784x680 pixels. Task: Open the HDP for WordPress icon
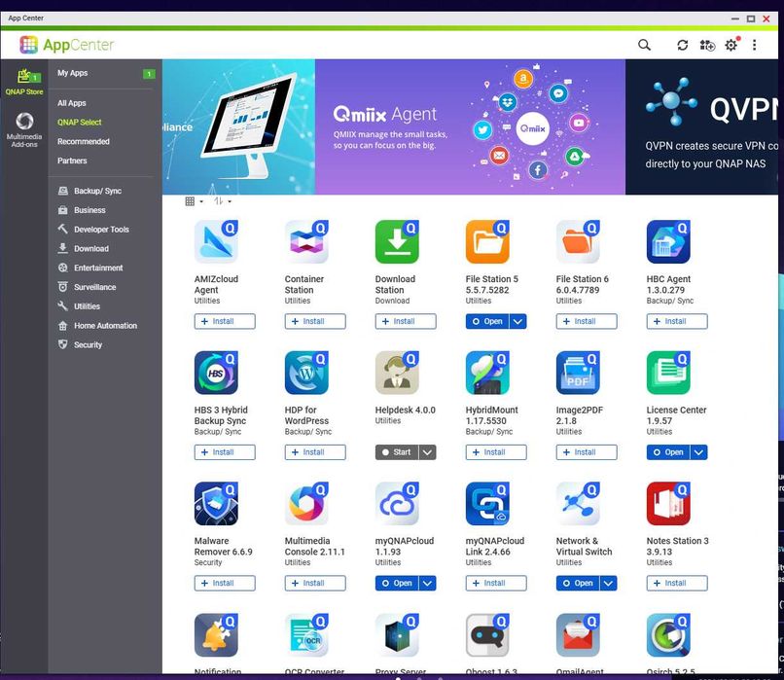tap(306, 373)
